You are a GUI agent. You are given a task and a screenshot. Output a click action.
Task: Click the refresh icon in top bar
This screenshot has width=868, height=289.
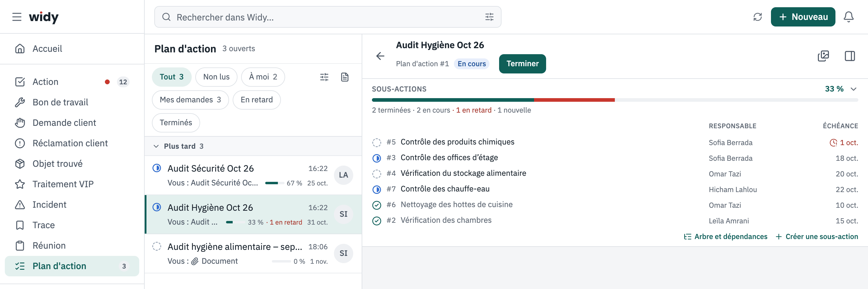757,17
